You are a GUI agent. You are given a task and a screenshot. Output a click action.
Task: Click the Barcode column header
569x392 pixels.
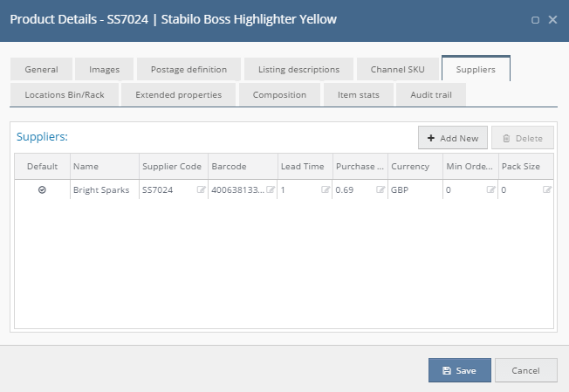pos(243,166)
